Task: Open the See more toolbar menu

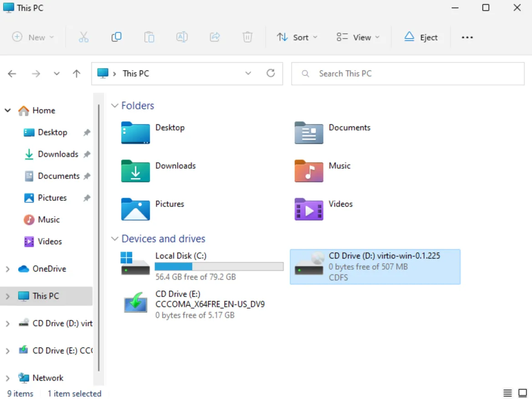Action: click(467, 37)
